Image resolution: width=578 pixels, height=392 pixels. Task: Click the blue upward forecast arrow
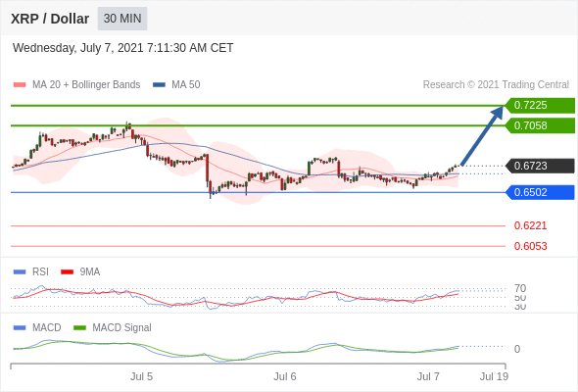point(482,135)
